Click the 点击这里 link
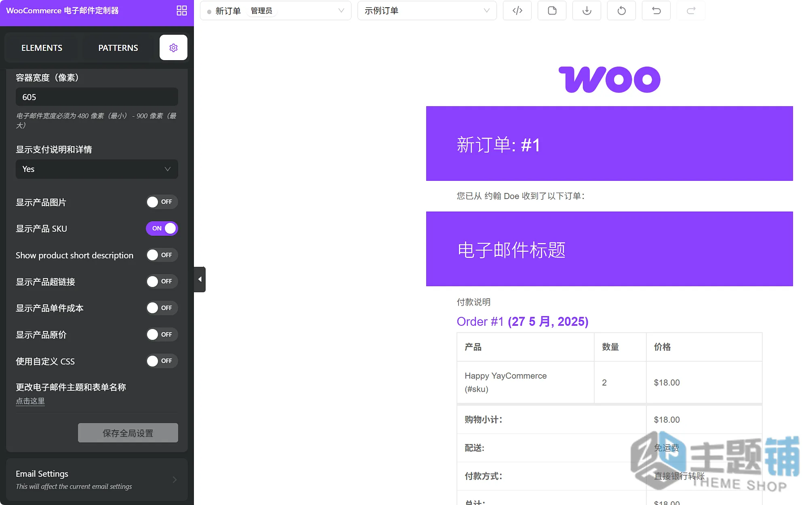Viewport: 812px width, 505px height. [30, 401]
